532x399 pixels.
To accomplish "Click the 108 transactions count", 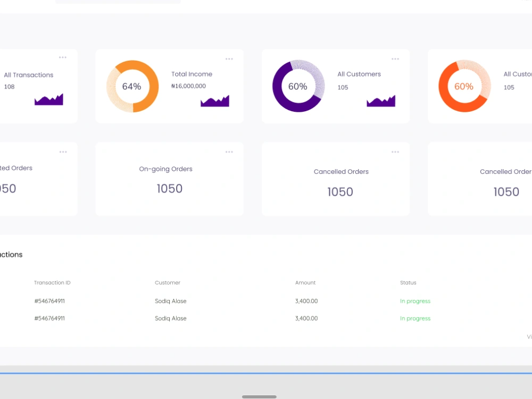I will [x=9, y=87].
